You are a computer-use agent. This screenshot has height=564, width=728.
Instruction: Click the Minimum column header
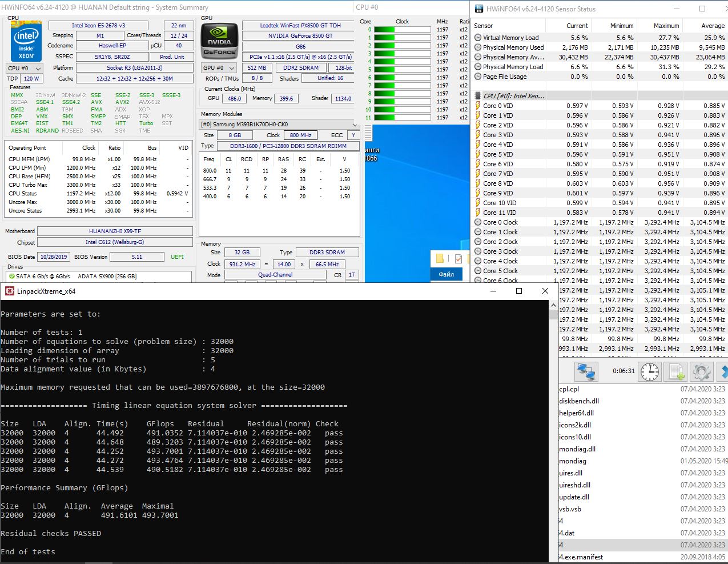[614, 26]
